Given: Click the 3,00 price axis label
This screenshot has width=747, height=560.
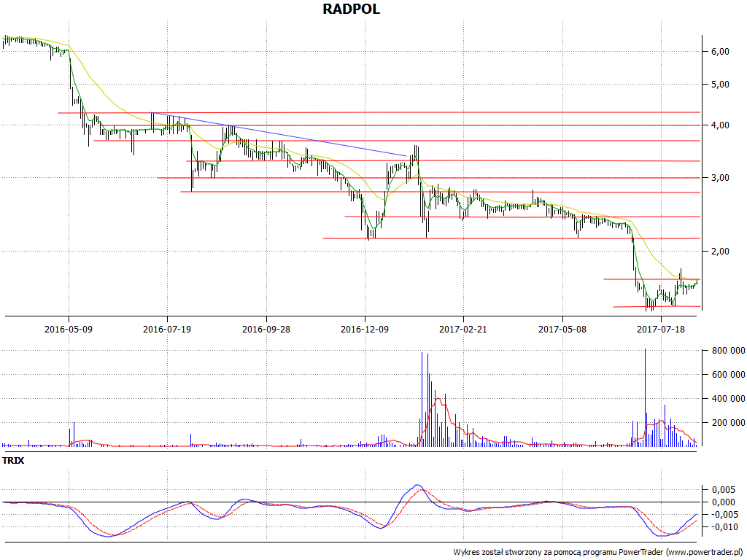Looking at the screenshot, I should point(720,178).
